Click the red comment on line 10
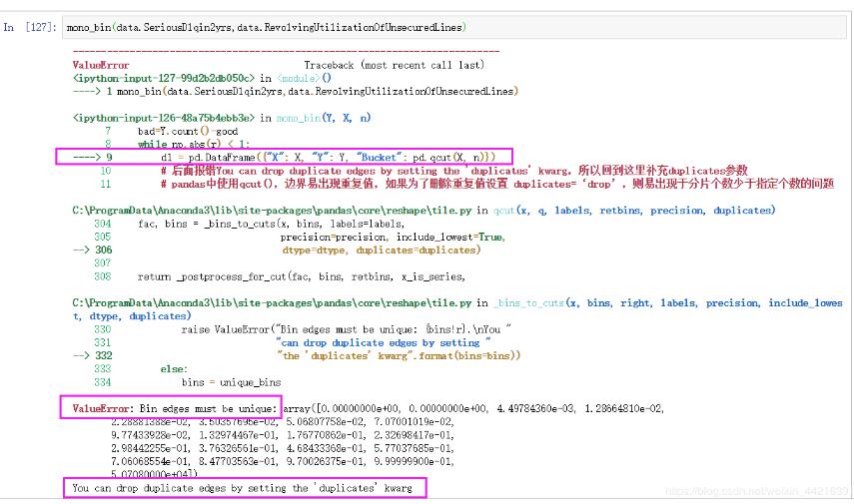The height and width of the screenshot is (504, 854). [453, 171]
